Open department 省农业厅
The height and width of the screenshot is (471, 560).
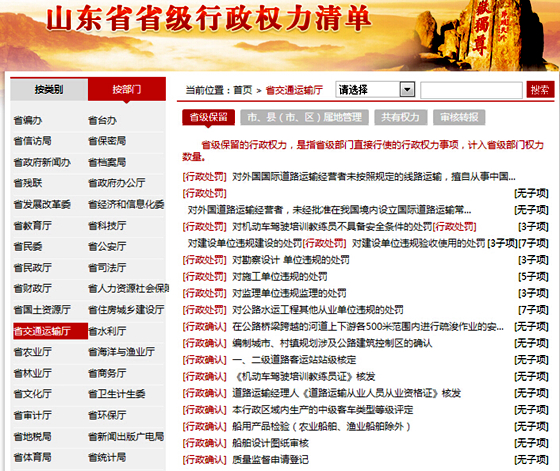(x=32, y=352)
